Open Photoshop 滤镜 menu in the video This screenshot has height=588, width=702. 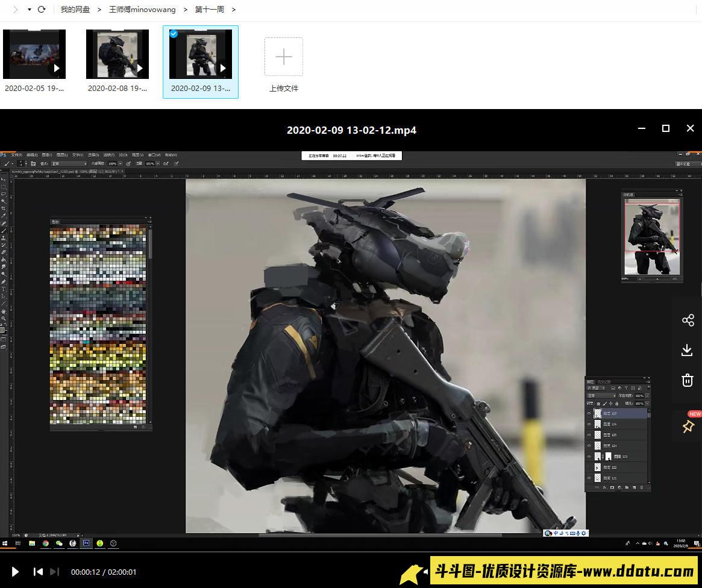109,155
